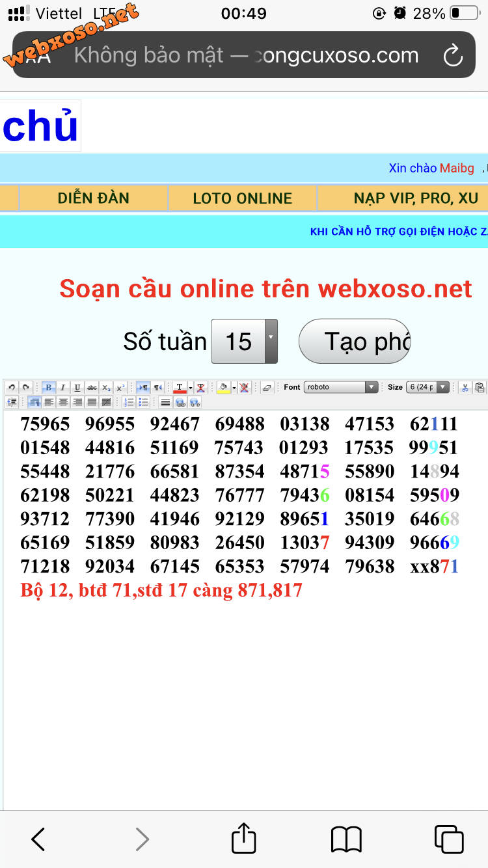Open the Size dropdown
The width and height of the screenshot is (488, 868).
click(427, 387)
